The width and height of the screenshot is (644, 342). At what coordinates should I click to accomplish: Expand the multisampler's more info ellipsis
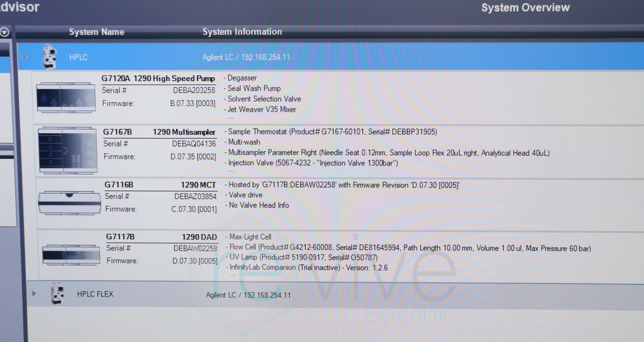231,172
